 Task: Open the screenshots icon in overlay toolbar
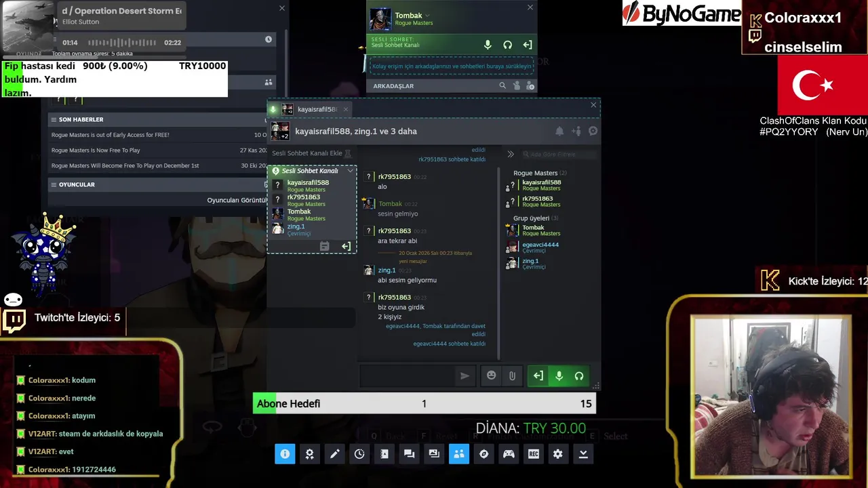tap(434, 454)
